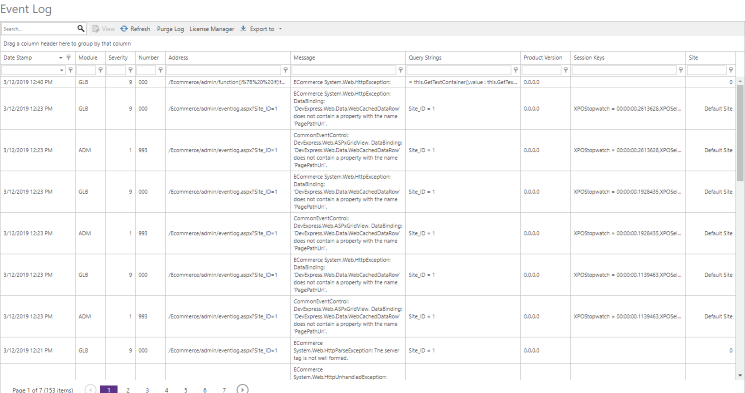
Task: Click 'Page 1 of 7 (153 items)' summary
Action: [x=43, y=390]
